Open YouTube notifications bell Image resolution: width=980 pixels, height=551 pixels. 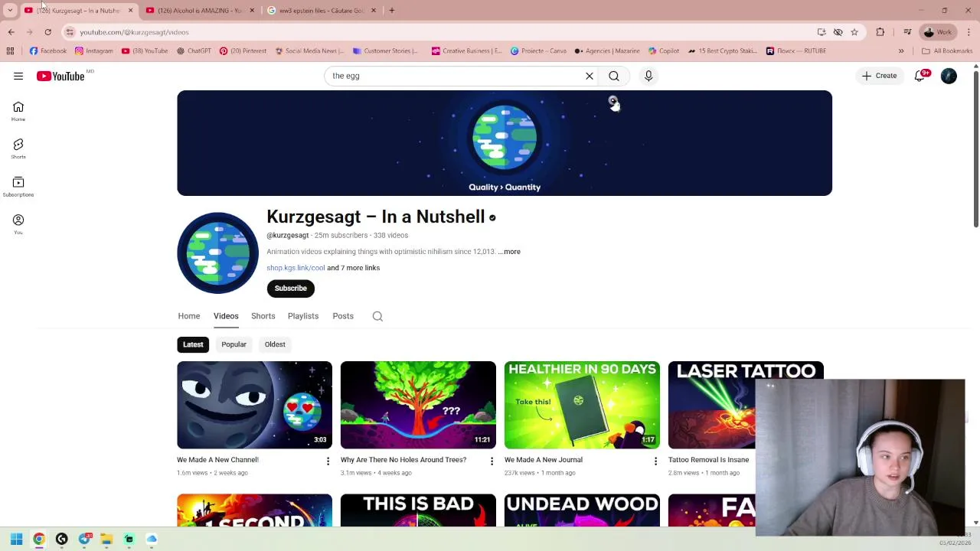click(920, 76)
